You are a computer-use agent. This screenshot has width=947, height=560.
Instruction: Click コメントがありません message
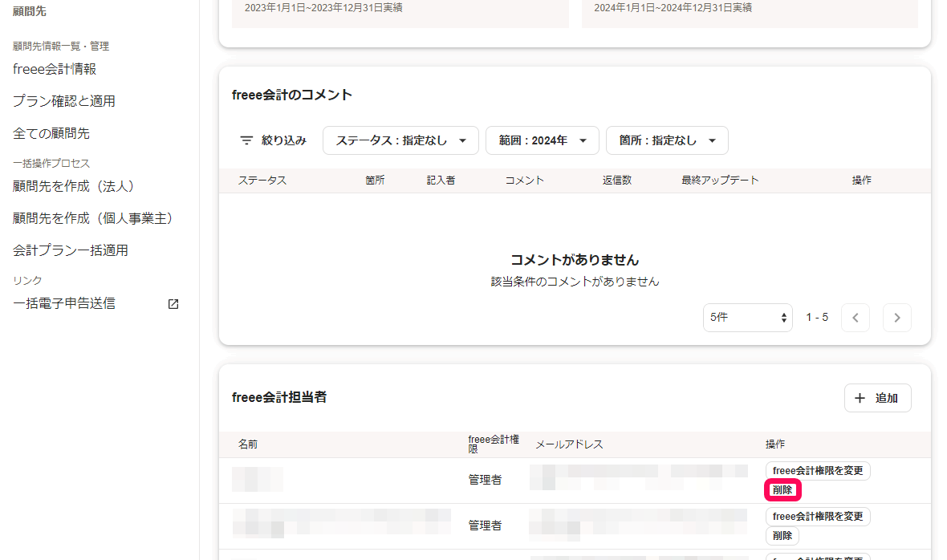coord(575,260)
